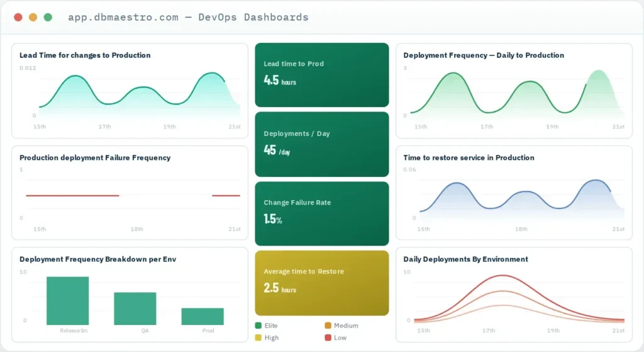Click the High legend label

coord(272,338)
